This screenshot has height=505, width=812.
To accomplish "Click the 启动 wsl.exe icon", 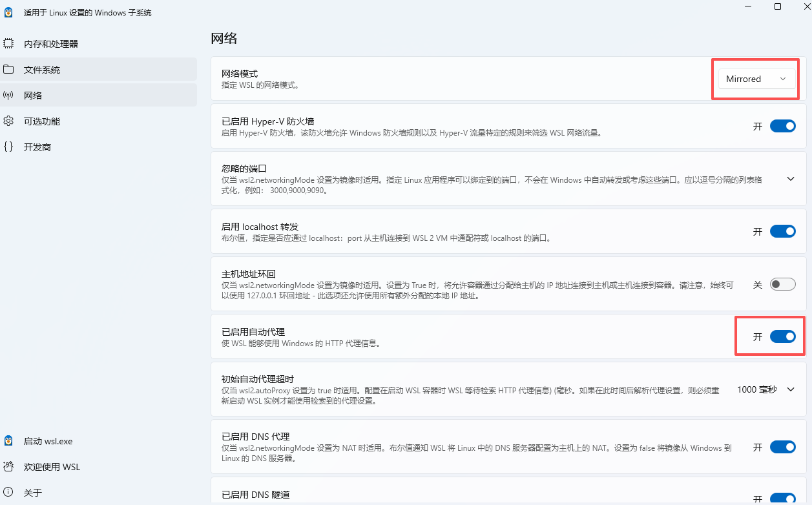I will (8, 441).
